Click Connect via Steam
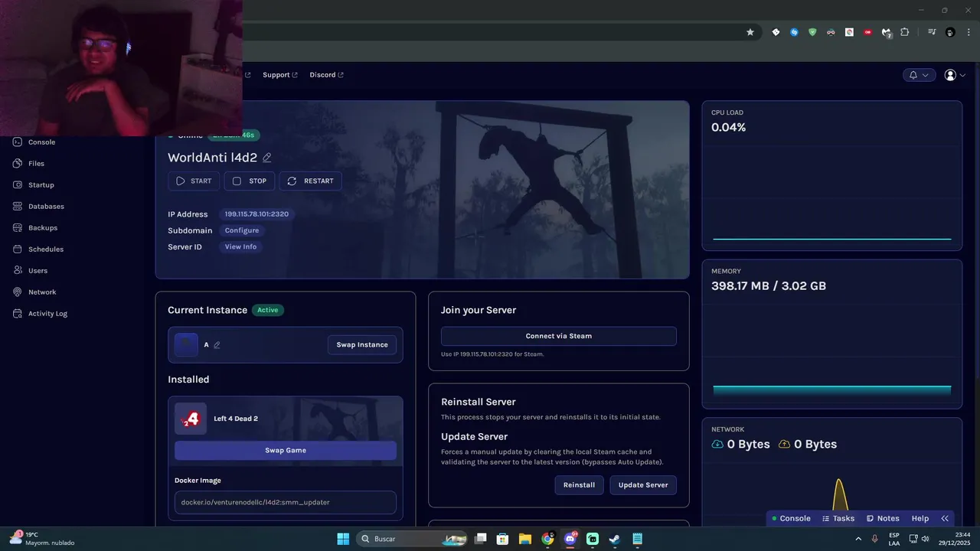 point(559,336)
